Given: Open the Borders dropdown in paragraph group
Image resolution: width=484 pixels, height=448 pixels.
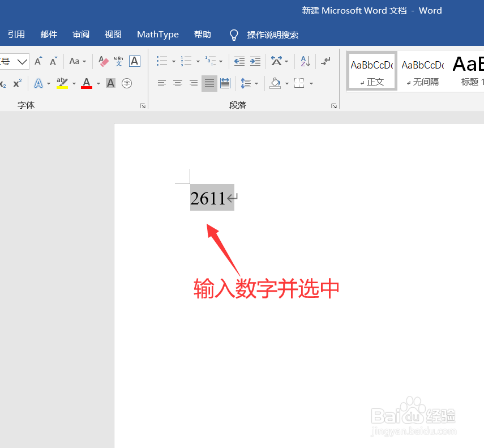Looking at the screenshot, I should click(311, 83).
